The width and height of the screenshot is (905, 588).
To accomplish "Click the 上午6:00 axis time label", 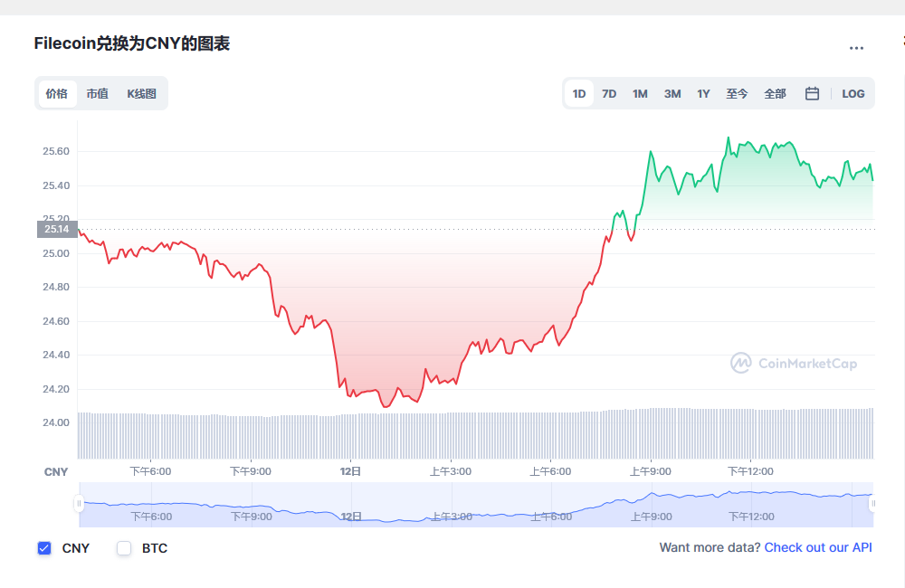I will [550, 471].
